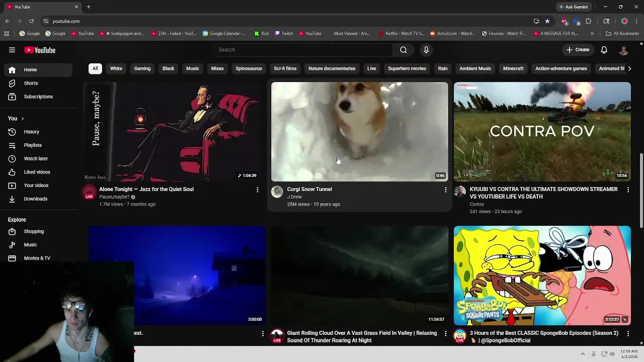Screen dimensions: 644x362
Task: Click the search magnifier button
Action: click(404, 50)
